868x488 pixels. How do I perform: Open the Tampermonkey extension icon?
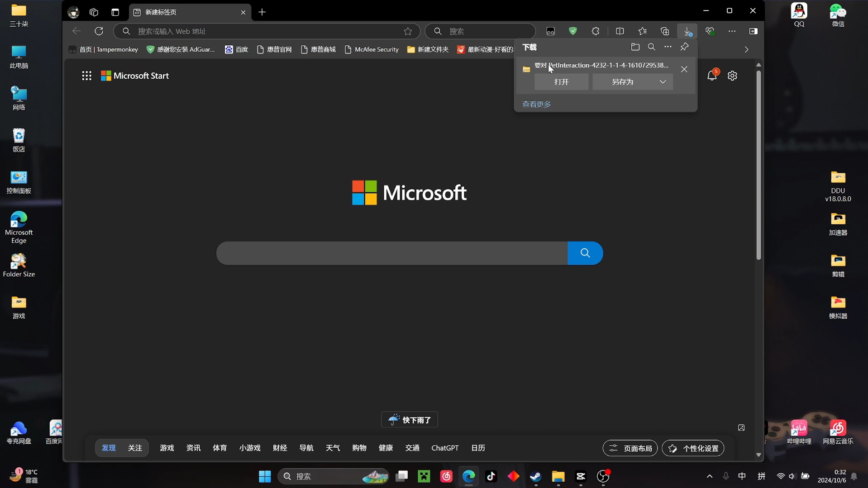[550, 31]
